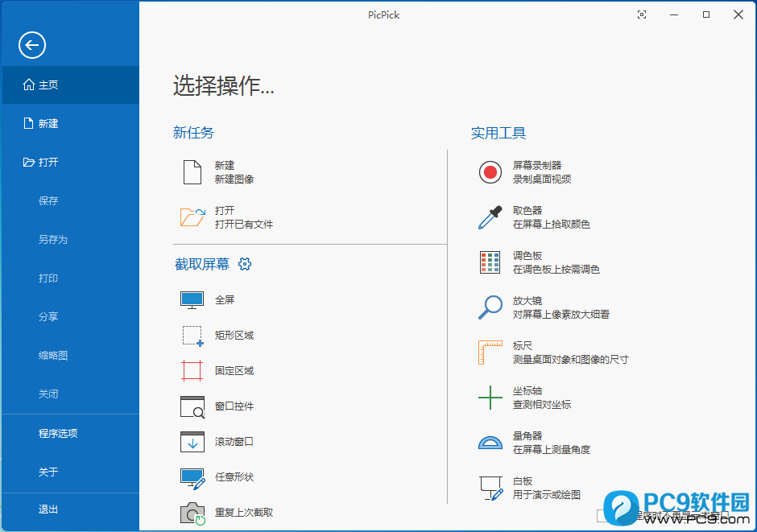757x532 pixels.
Task: Click the 矩形区域 label
Action: click(x=234, y=335)
